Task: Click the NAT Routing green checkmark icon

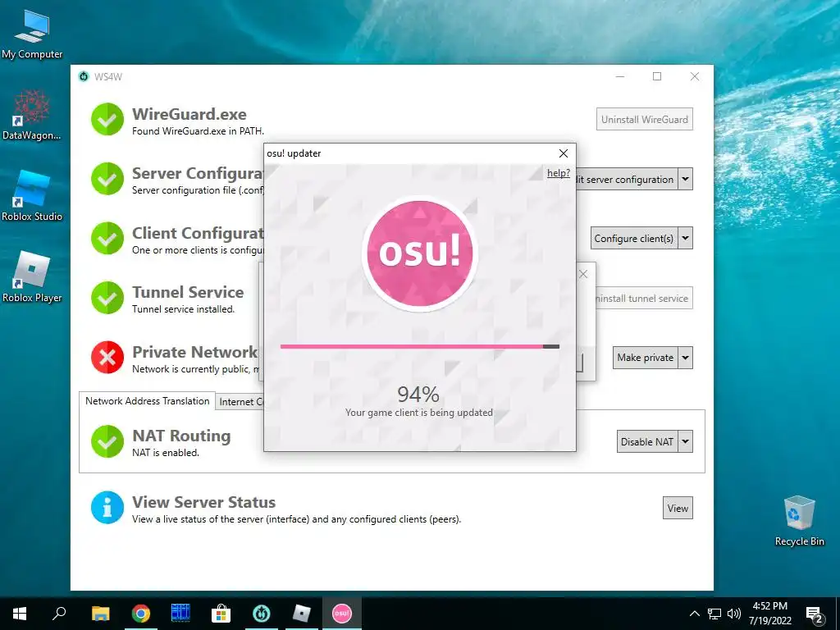Action: [107, 441]
